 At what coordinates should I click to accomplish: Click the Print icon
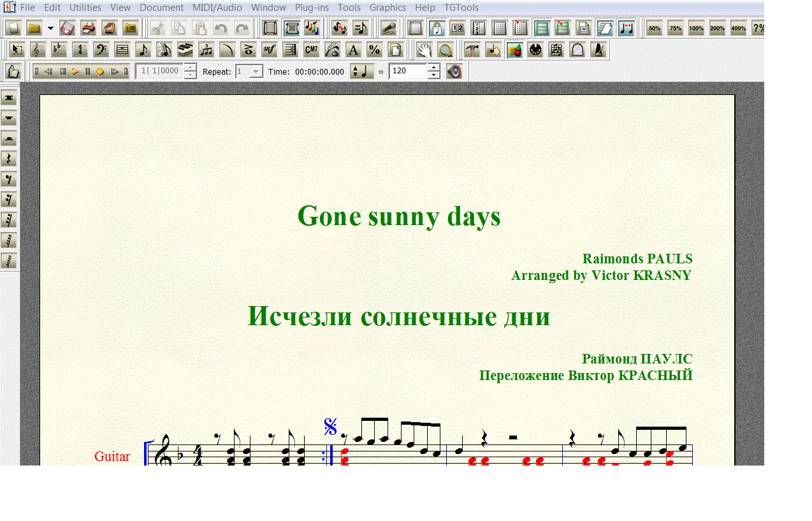[89, 28]
